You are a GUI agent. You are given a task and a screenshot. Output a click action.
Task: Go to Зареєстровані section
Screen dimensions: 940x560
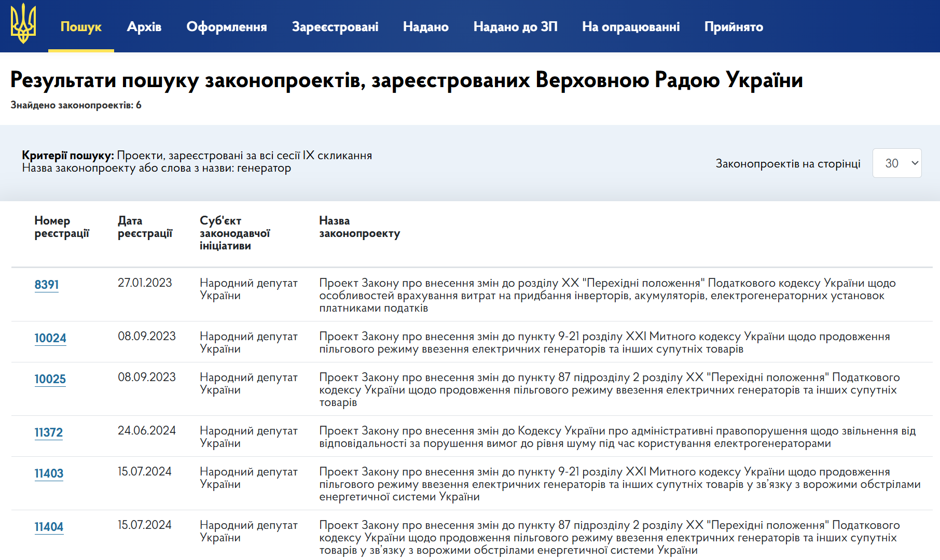tap(335, 27)
